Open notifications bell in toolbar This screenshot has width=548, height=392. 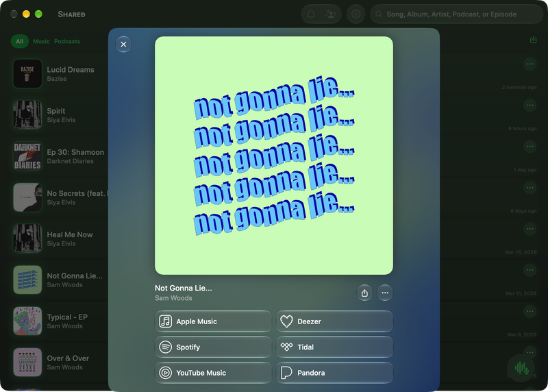coord(311,14)
